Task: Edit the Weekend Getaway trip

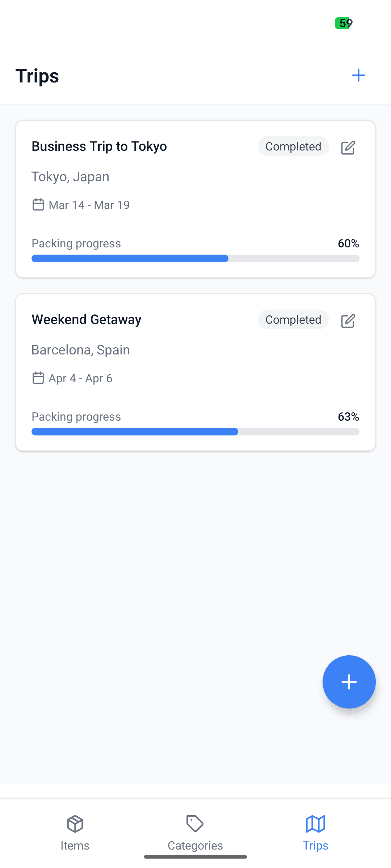Action: [348, 320]
